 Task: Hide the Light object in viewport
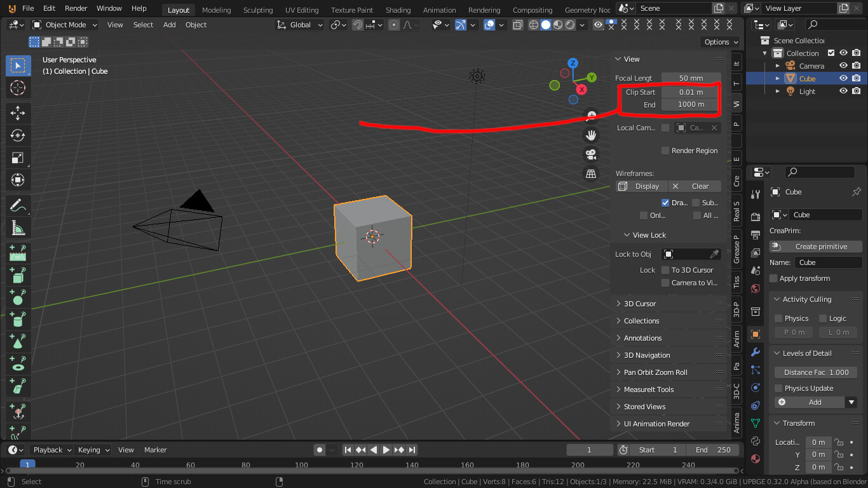click(x=844, y=91)
